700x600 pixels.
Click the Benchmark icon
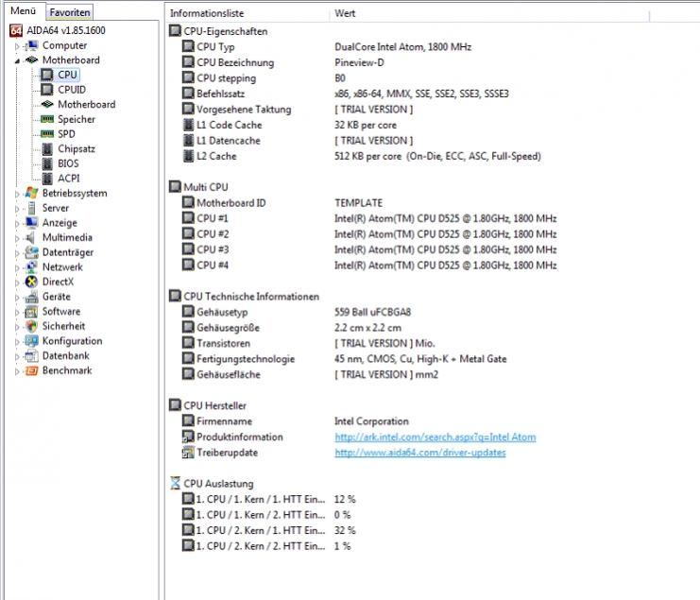pos(31,370)
